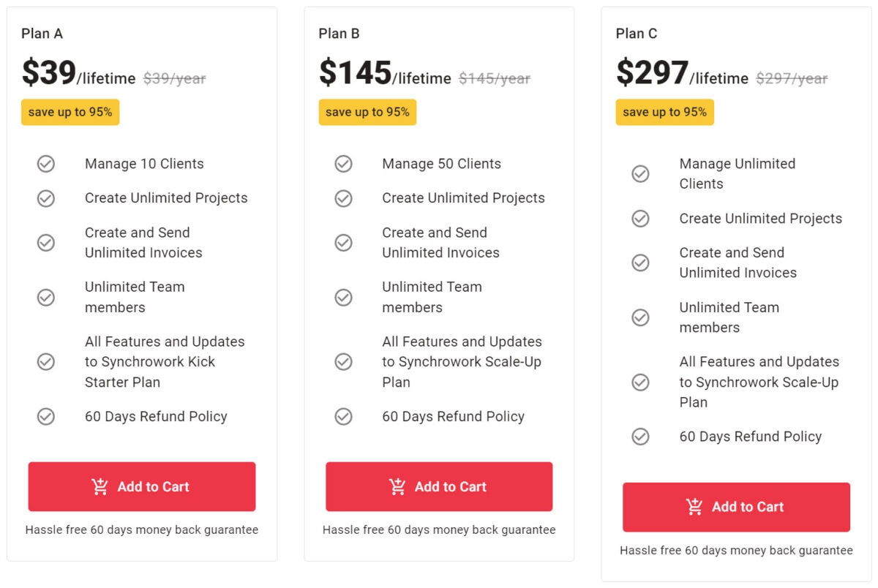
Task: Click the checkmark beside Create Unlimited Projects in Plan C
Action: 640,219
